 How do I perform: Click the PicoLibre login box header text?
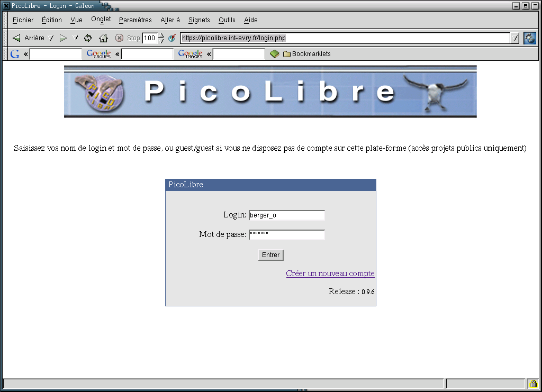tap(186, 185)
